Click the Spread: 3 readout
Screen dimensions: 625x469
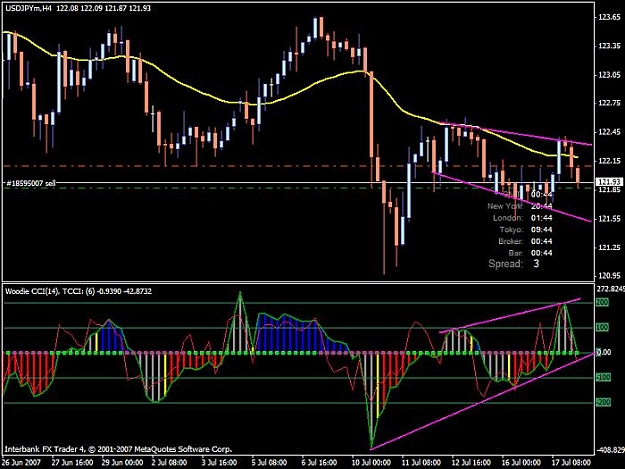point(514,263)
